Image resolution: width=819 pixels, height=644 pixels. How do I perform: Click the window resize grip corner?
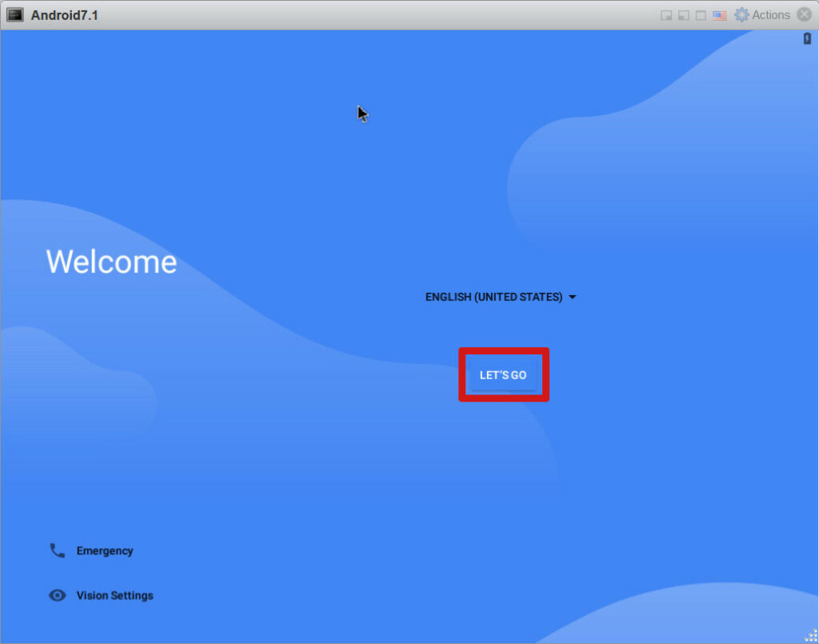pos(812,637)
